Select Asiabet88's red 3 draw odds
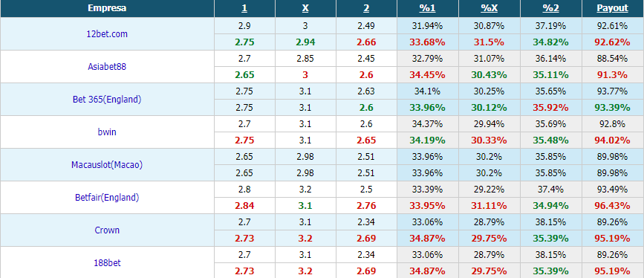644x278 pixels. click(305, 75)
